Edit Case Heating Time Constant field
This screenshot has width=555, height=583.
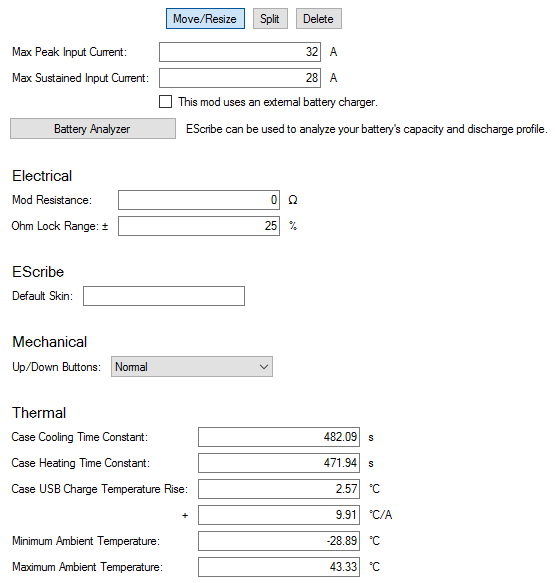[x=279, y=463]
